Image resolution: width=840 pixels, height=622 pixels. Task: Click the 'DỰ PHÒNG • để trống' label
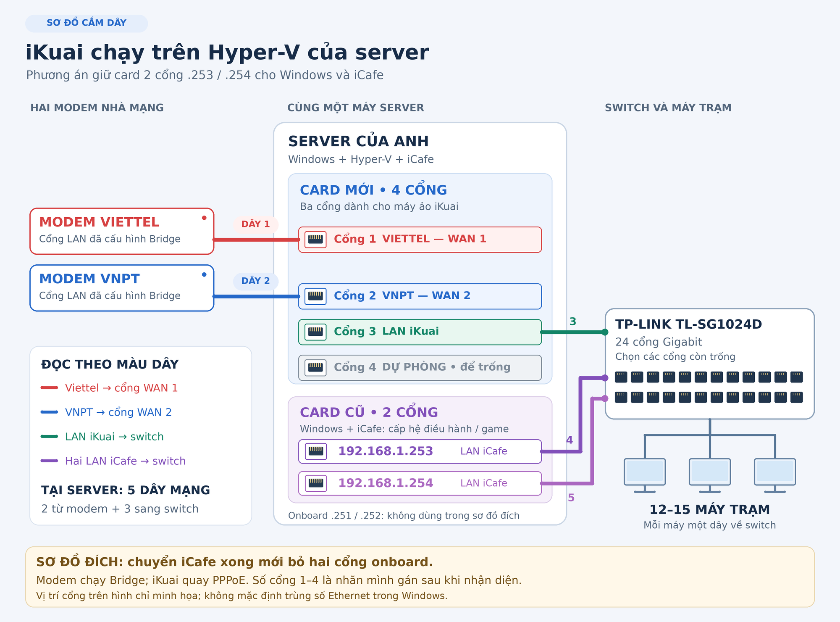click(x=446, y=367)
